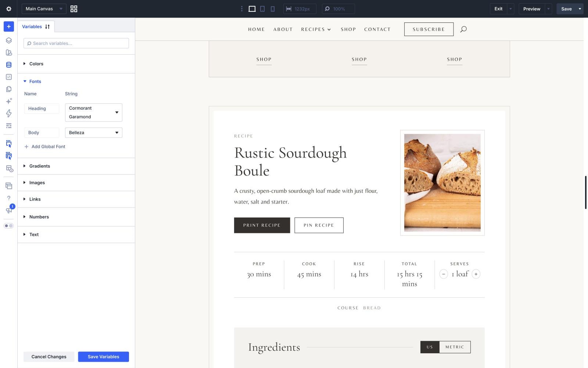
Task: Click the Cancel Changes button
Action: point(49,357)
